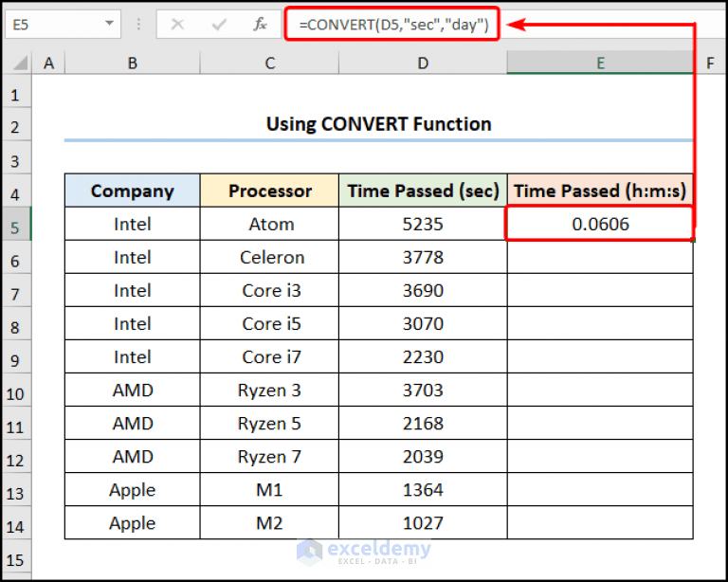728x582 pixels.
Task: Select column A header
Action: tap(48, 63)
